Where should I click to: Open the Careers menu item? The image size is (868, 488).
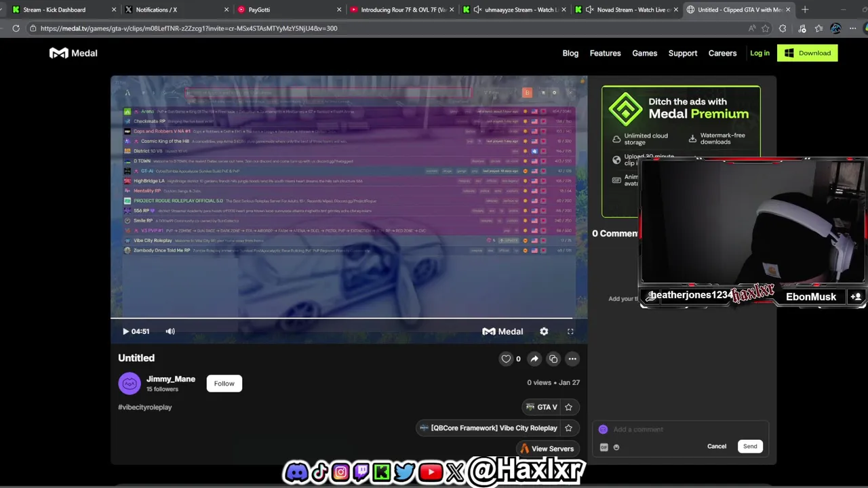pos(722,53)
